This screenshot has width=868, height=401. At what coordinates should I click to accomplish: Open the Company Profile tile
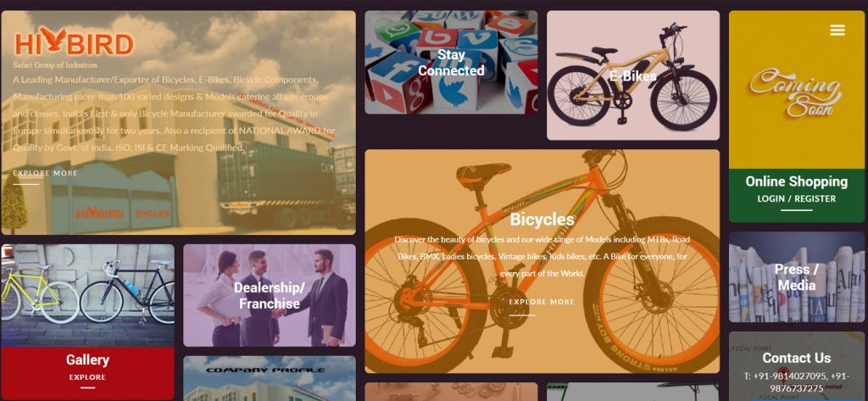[269, 378]
